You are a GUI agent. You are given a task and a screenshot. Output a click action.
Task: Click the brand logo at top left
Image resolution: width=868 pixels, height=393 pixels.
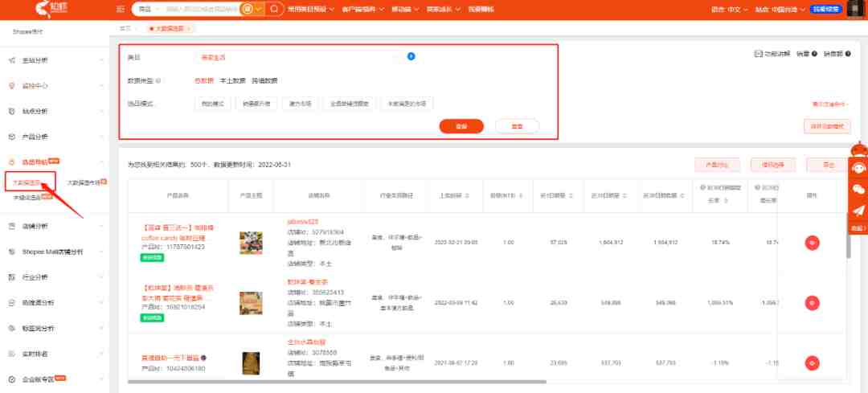click(x=51, y=10)
